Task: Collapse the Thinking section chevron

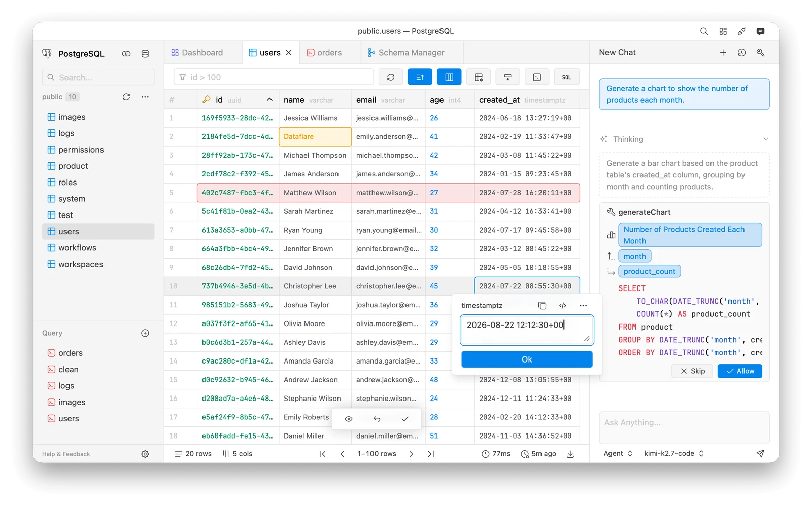Action: (765, 139)
